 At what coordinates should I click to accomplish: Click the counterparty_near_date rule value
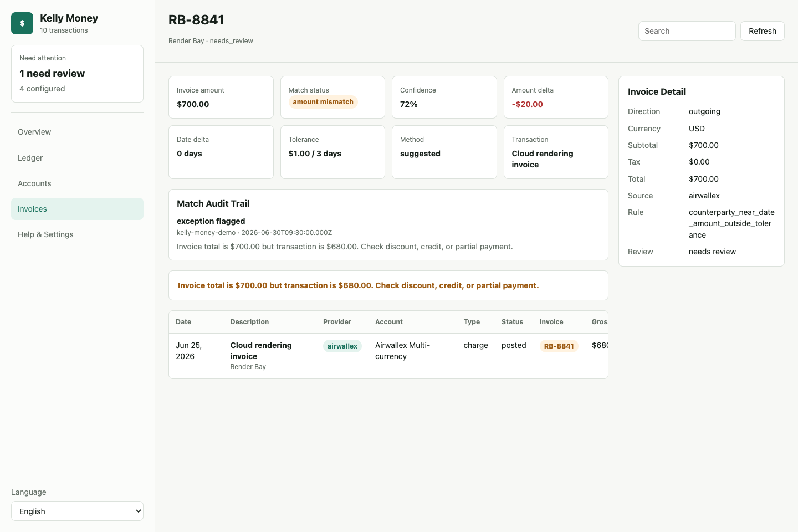731,223
